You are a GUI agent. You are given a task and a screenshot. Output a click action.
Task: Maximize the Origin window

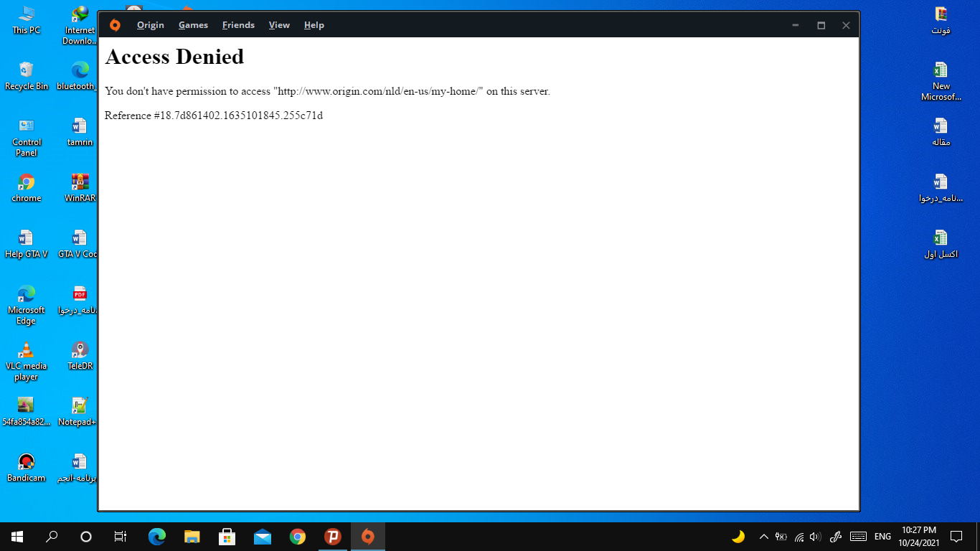click(x=821, y=25)
